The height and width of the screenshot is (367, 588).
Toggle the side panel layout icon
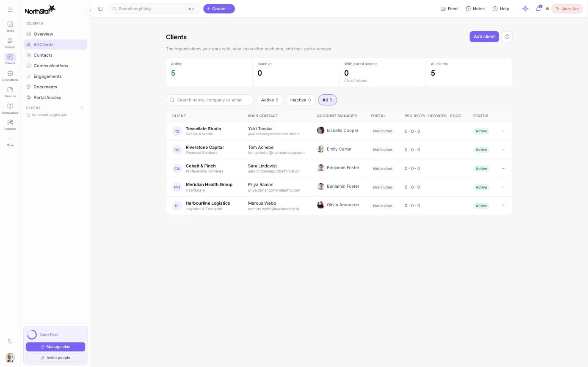coord(100,8)
